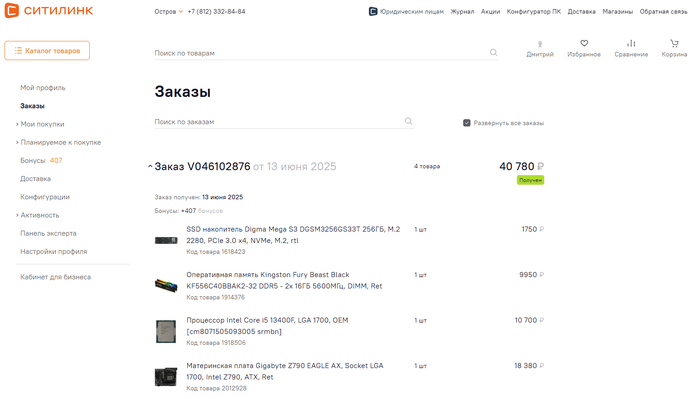700x399 pixels.
Task: Expand Планируемое к покупке in the sidebar
Action: click(x=58, y=142)
